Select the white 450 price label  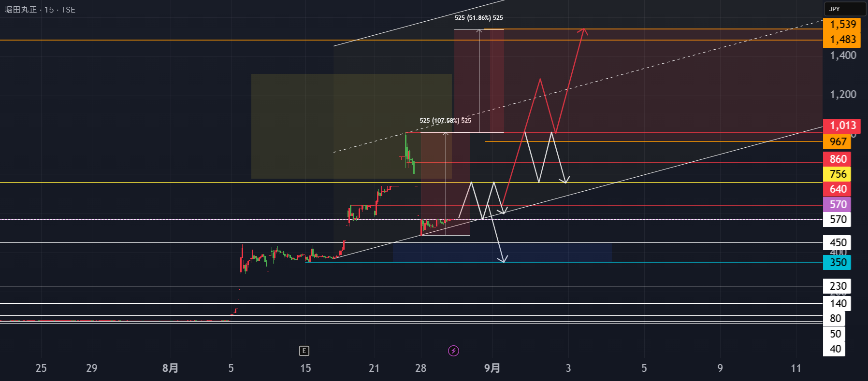tap(837, 243)
